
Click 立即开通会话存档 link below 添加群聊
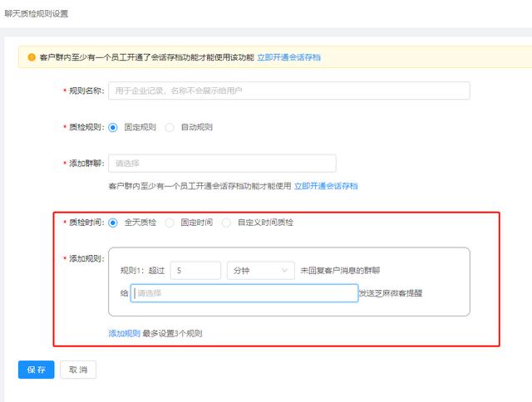tap(326, 186)
